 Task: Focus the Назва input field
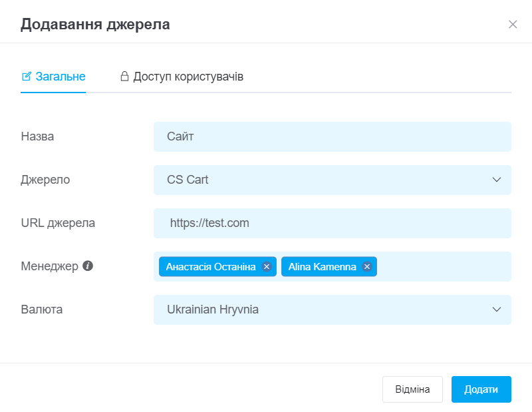click(x=332, y=136)
